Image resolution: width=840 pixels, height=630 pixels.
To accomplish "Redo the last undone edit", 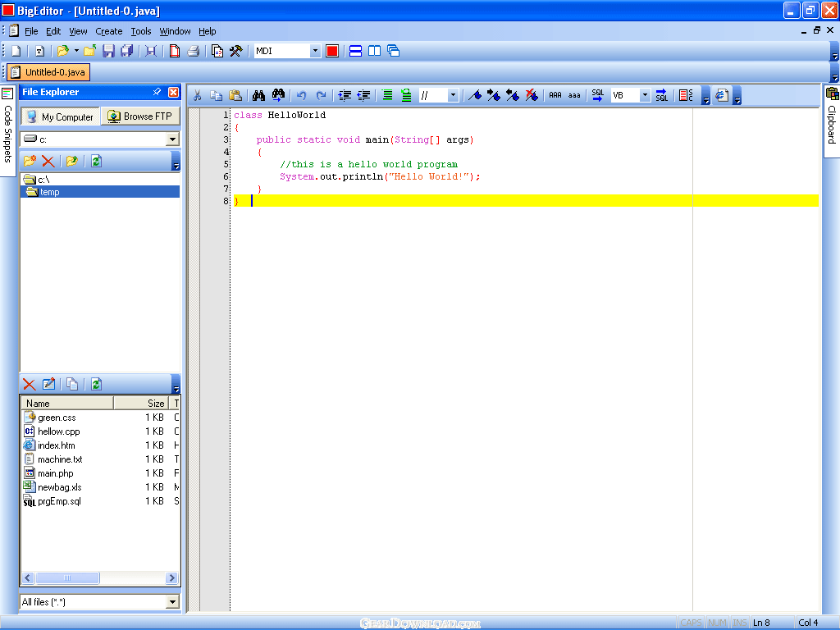I will pos(321,95).
